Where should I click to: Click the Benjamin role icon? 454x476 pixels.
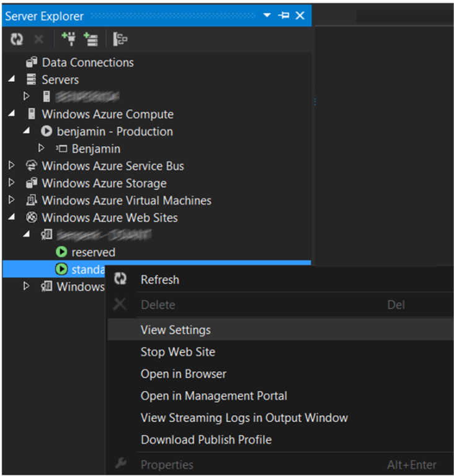[61, 149]
